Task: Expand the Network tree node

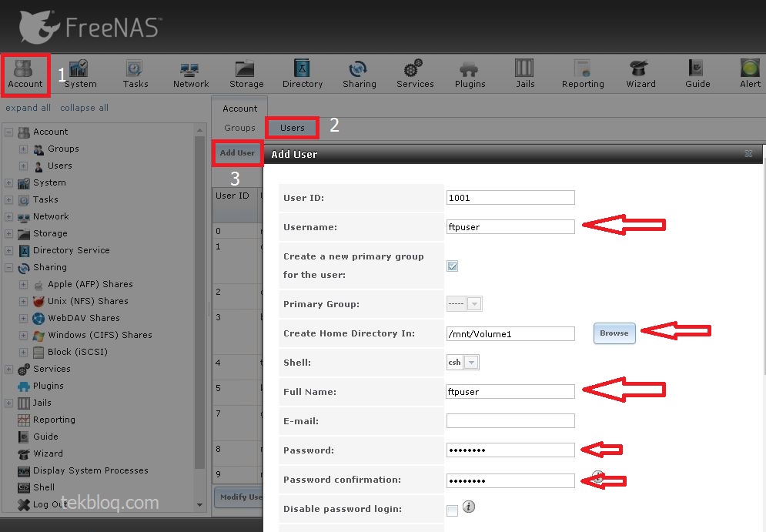Action: click(8, 216)
